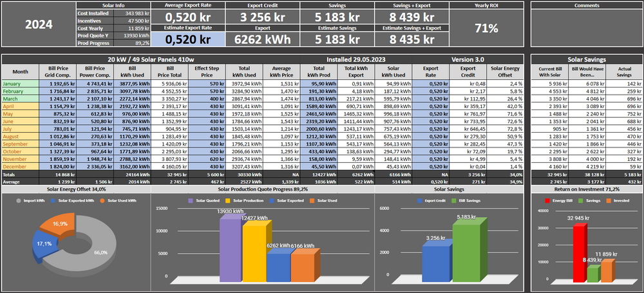Viewport: 644px width, 293px height.
Task: Click the red Energy Bill legend swatch
Action: (x=542, y=202)
